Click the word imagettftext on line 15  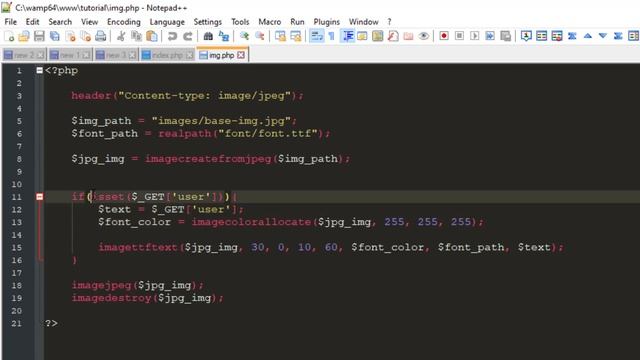click(138, 247)
